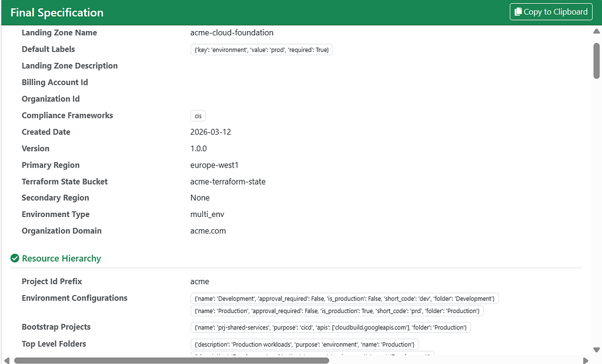Click the Created Date label

(46, 132)
